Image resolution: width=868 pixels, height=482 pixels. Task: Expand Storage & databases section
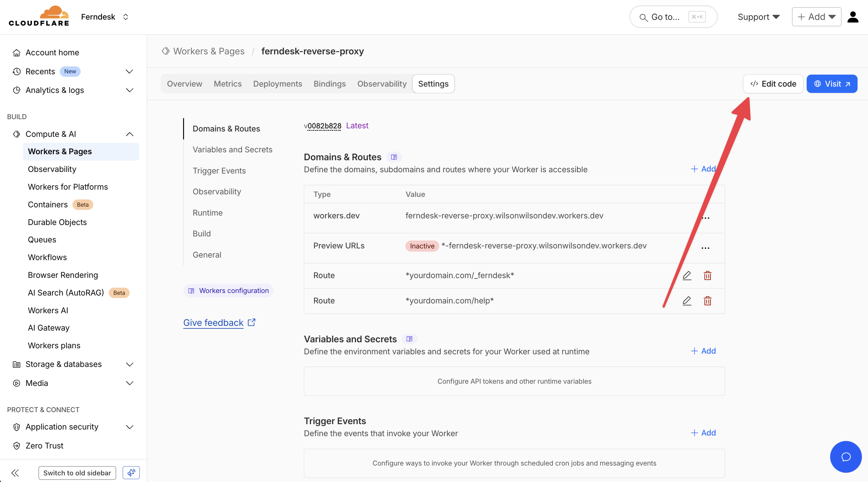pyautogui.click(x=129, y=364)
